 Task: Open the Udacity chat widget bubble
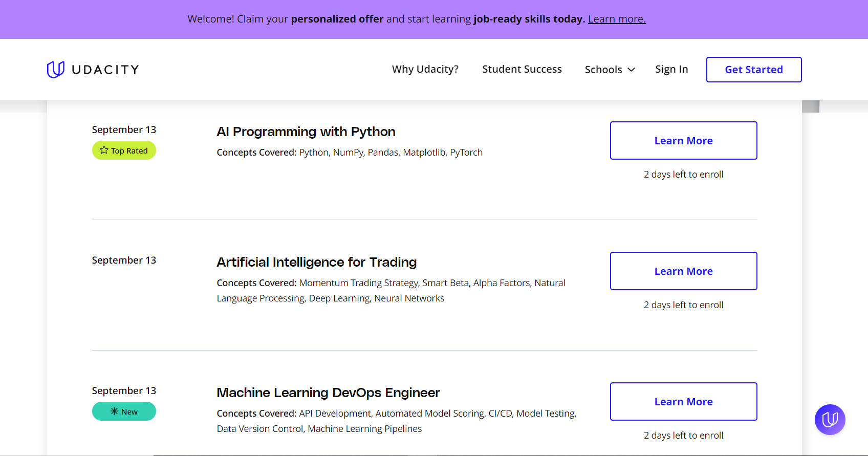click(x=830, y=420)
